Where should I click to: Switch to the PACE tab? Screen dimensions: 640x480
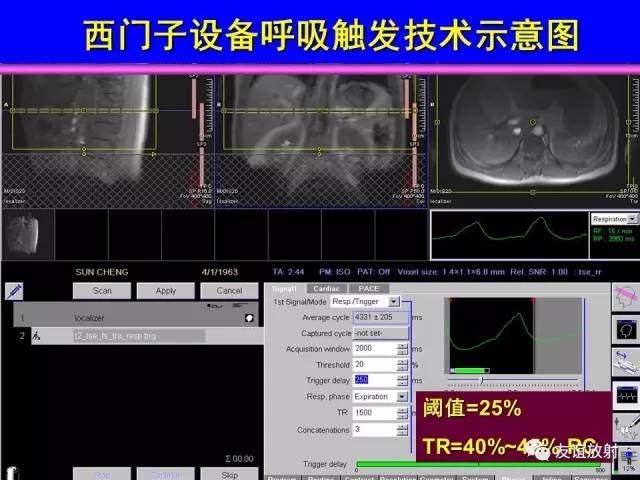369,289
